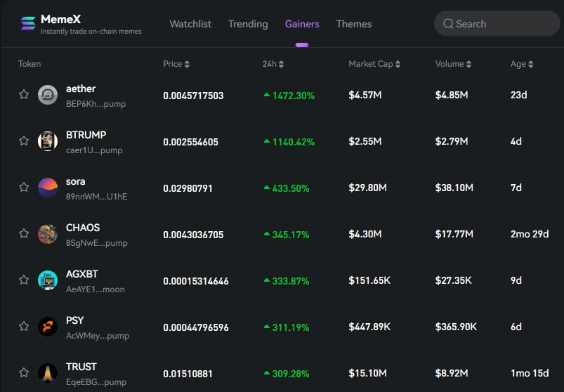Screen dimensions: 564x392
Task: Star PSY to add to watchlist
Action: click(24, 326)
